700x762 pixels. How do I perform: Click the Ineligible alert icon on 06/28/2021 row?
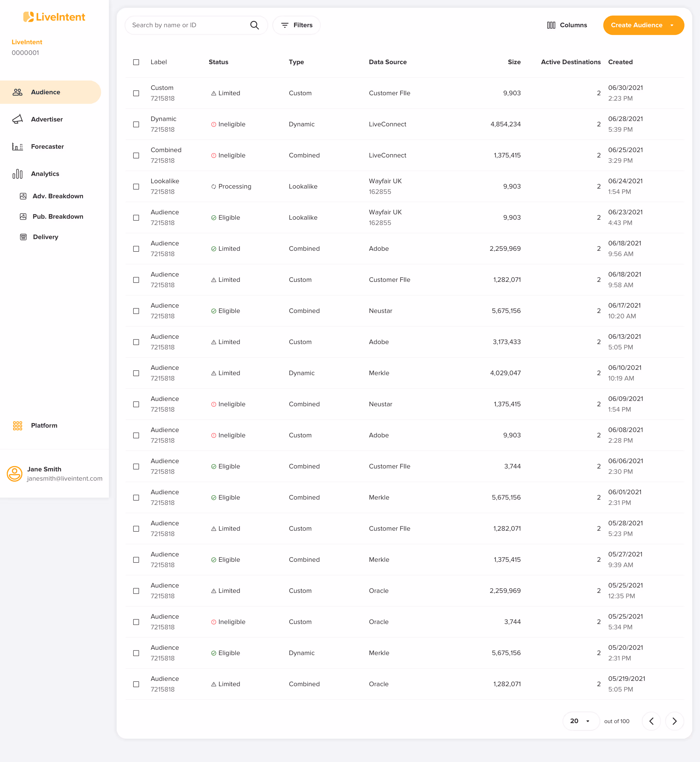214,124
